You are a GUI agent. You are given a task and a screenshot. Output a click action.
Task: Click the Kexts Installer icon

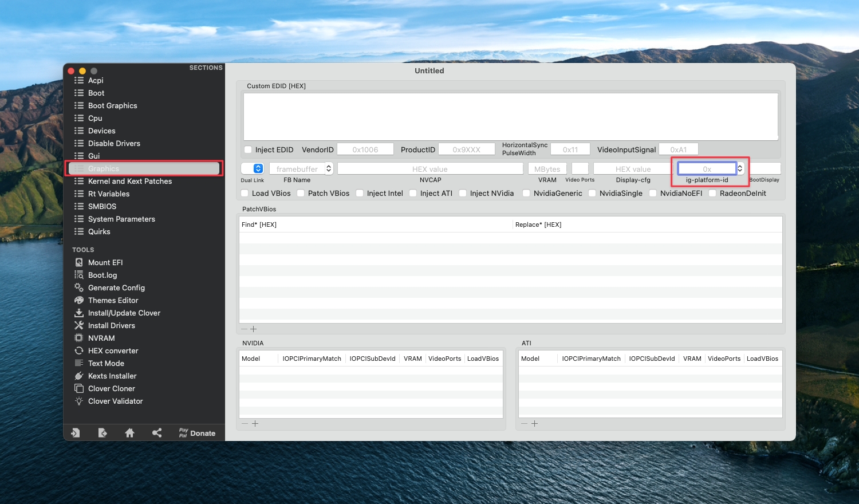[79, 376]
